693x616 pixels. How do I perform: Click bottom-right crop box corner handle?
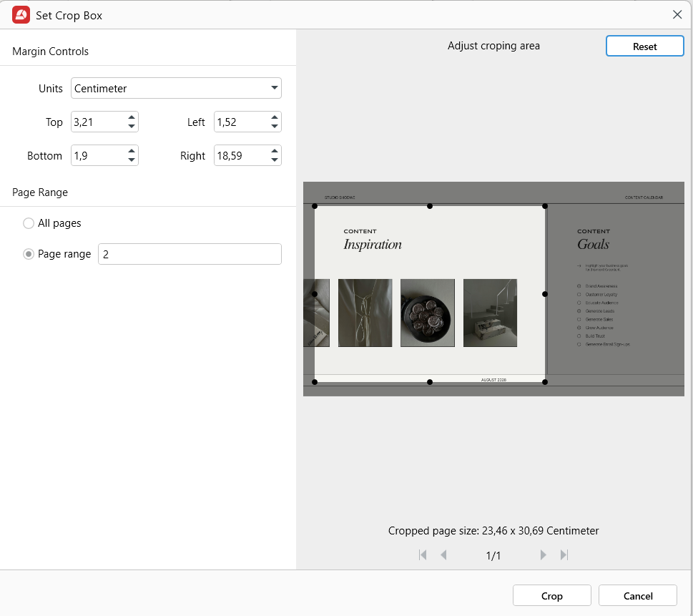click(545, 382)
